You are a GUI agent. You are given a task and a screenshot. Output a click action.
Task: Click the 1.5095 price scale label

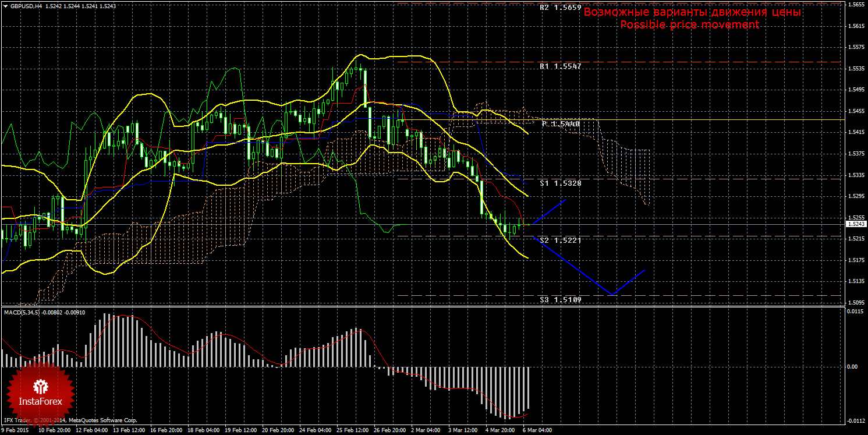click(x=855, y=303)
